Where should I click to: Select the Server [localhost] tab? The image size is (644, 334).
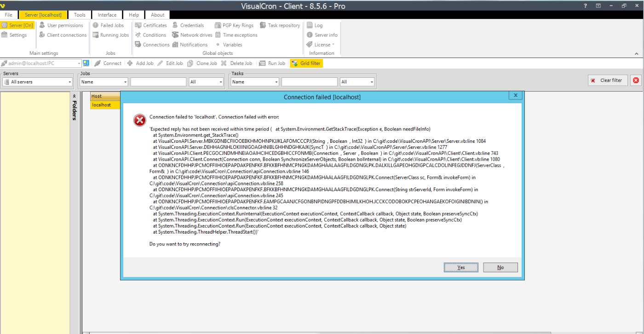(x=43, y=15)
